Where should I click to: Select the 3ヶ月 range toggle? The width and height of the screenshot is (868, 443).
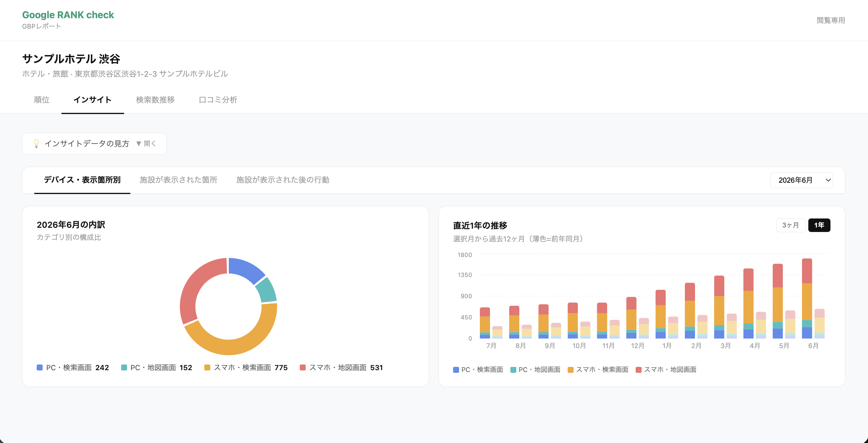tap(790, 225)
